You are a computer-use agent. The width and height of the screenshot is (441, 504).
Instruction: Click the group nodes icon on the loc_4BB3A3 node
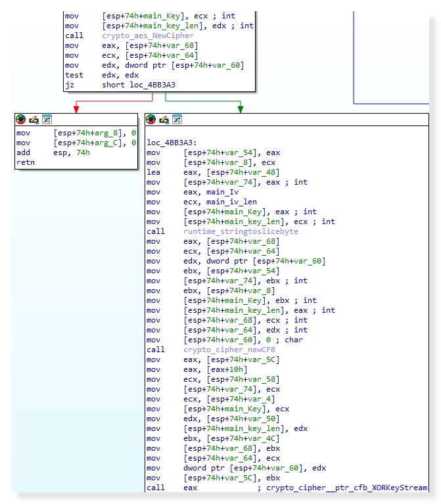click(x=177, y=120)
